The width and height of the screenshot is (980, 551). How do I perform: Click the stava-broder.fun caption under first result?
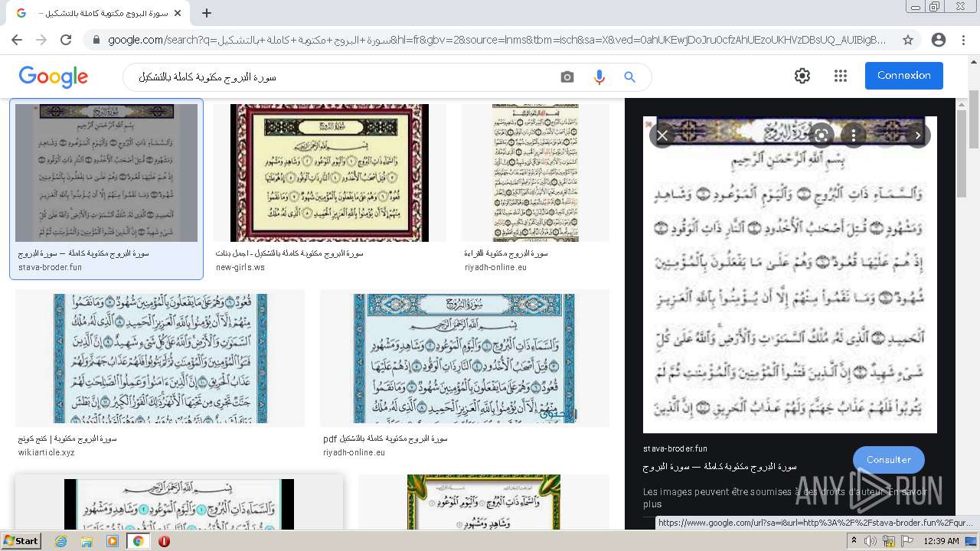[x=50, y=267]
